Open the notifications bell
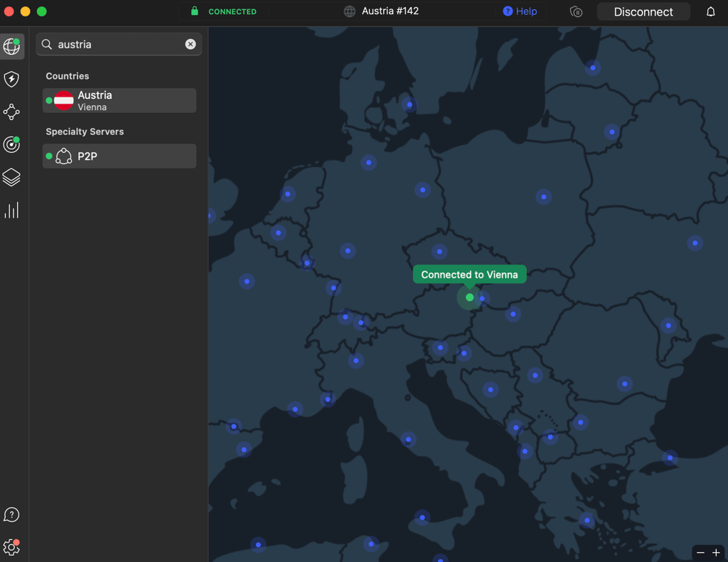Viewport: 728px width, 562px height. 710,11
